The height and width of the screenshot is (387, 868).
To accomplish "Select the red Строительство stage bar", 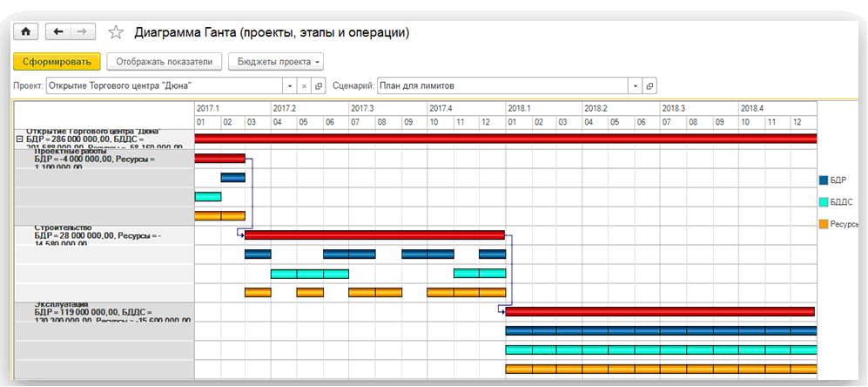I will (x=374, y=234).
